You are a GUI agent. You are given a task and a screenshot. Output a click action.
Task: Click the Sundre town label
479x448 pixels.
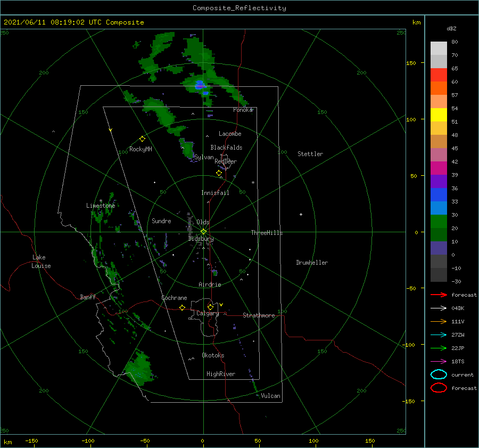click(x=161, y=221)
